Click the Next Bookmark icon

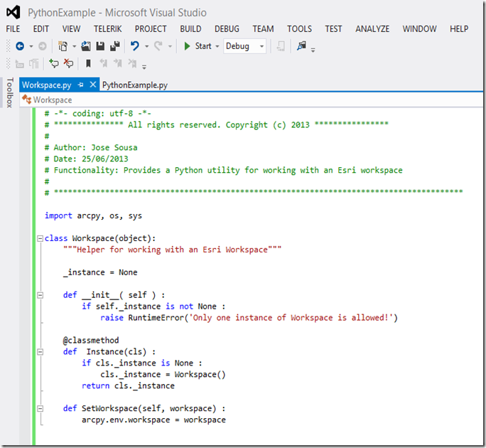[x=118, y=63]
